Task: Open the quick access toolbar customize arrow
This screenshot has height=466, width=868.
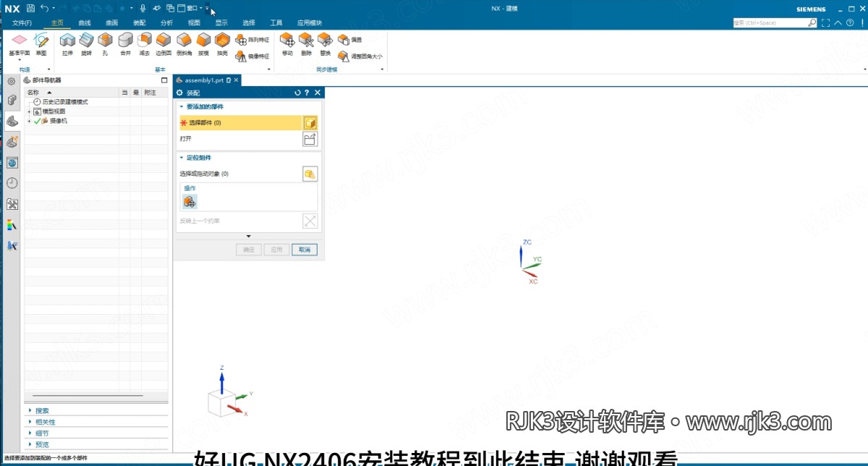Action: (x=208, y=9)
